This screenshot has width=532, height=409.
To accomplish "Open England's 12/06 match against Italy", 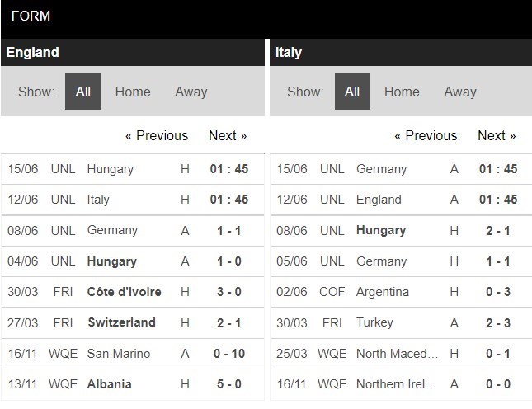I will tap(132, 200).
